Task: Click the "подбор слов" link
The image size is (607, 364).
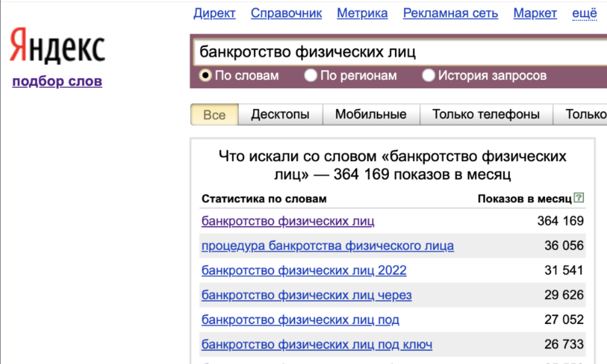Action: pos(57,81)
